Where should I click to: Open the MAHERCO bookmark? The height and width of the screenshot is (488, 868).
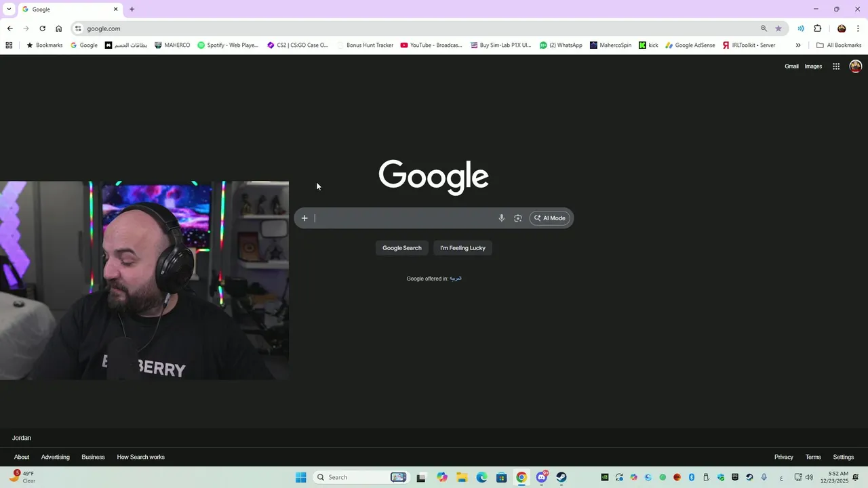tap(172, 45)
